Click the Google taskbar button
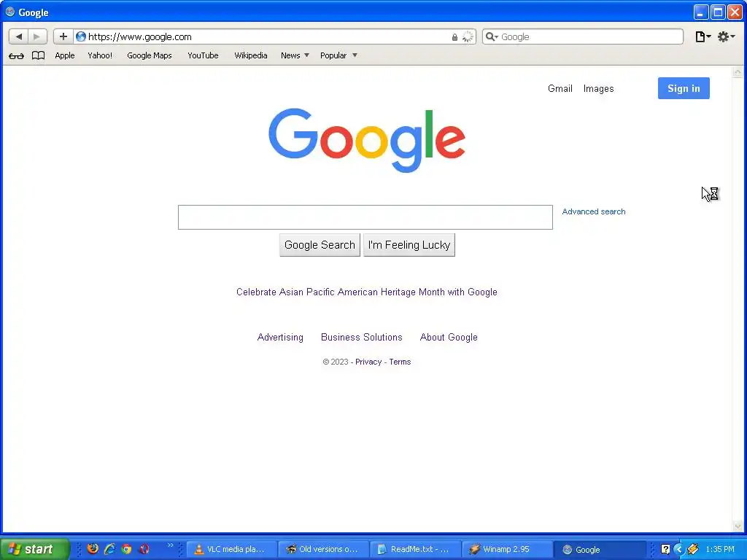Viewport: 747px width, 560px height. pos(599,549)
